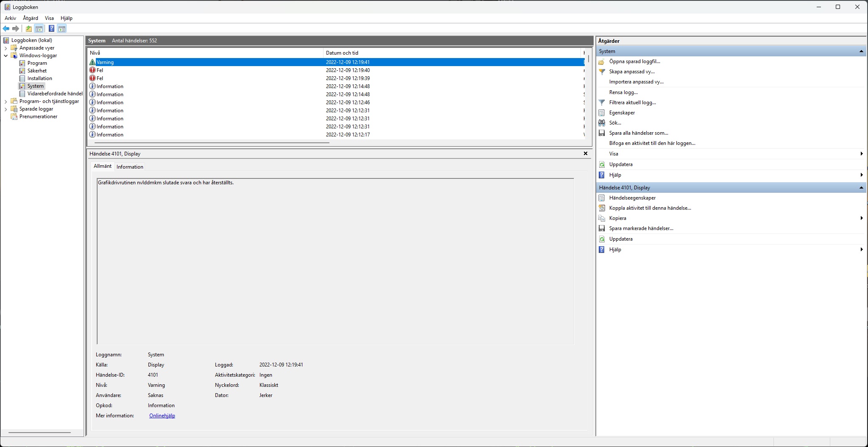Expand Program- och tjänstloggar node

[6, 101]
